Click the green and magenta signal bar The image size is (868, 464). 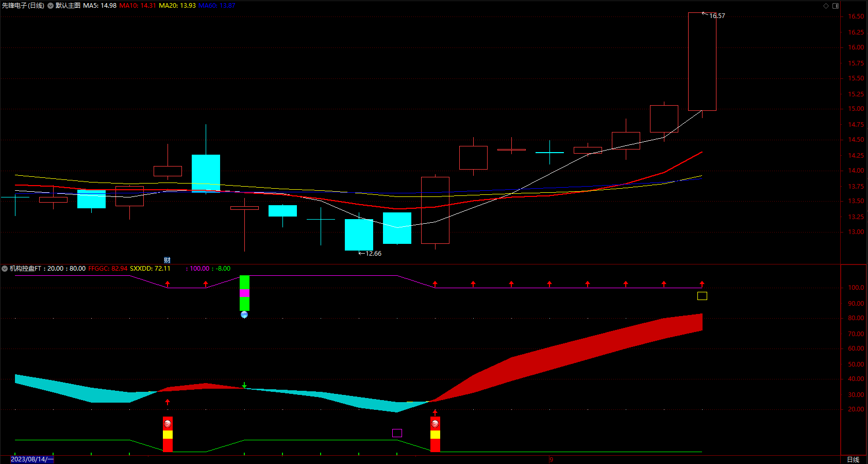click(244, 293)
